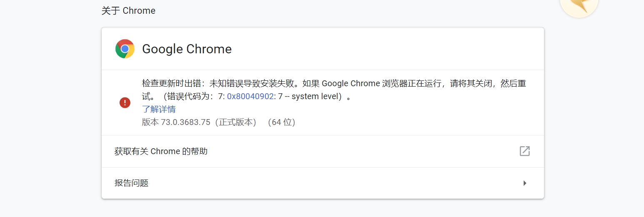Click the 检查更新时出错 error message text
Viewport: 644px width, 217px height.
(171, 83)
